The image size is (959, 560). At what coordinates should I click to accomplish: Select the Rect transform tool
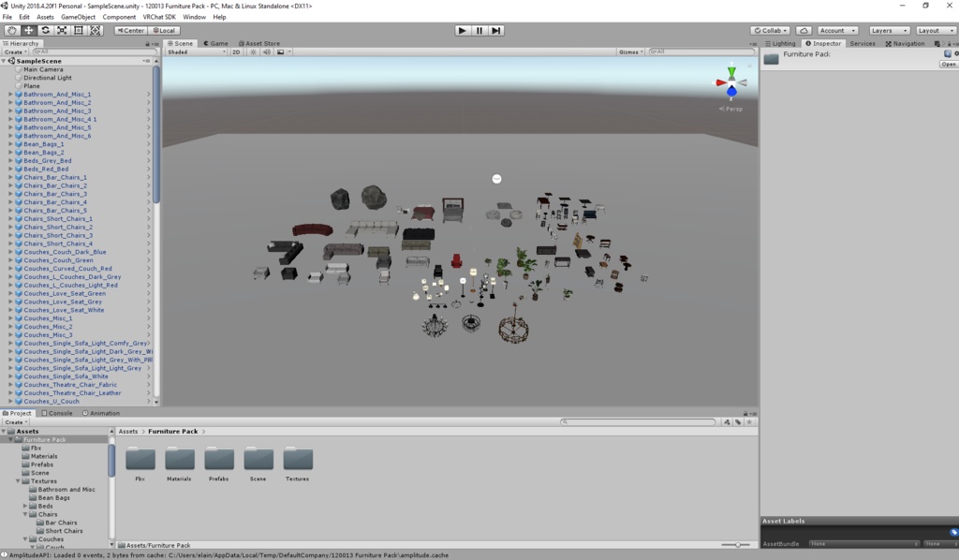point(81,30)
